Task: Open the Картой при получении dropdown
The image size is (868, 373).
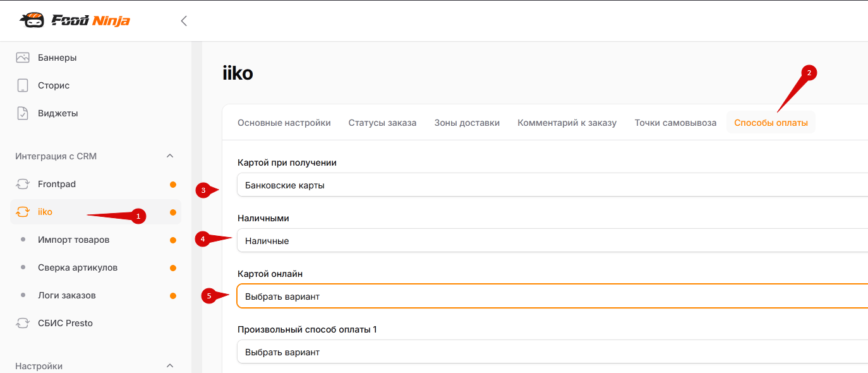Action: click(x=552, y=185)
